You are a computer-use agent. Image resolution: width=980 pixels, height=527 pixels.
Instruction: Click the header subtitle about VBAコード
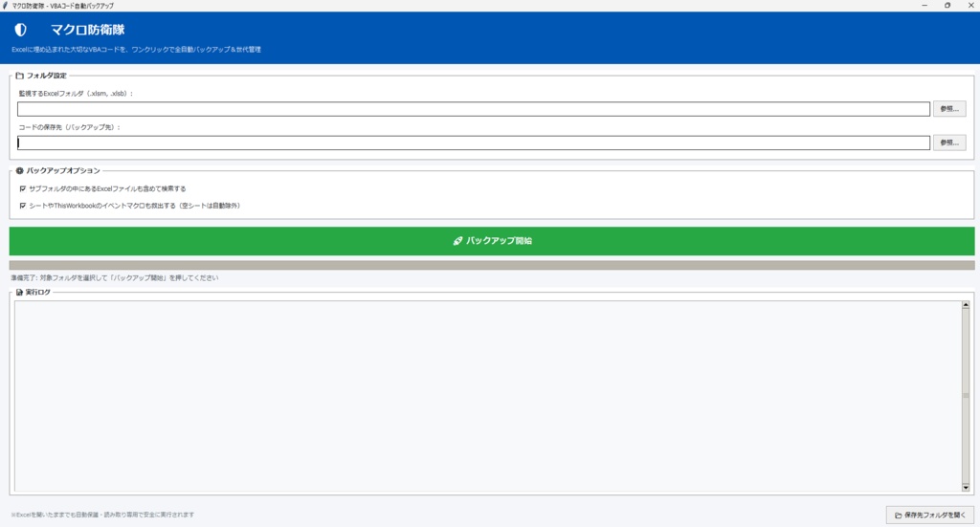click(x=136, y=50)
